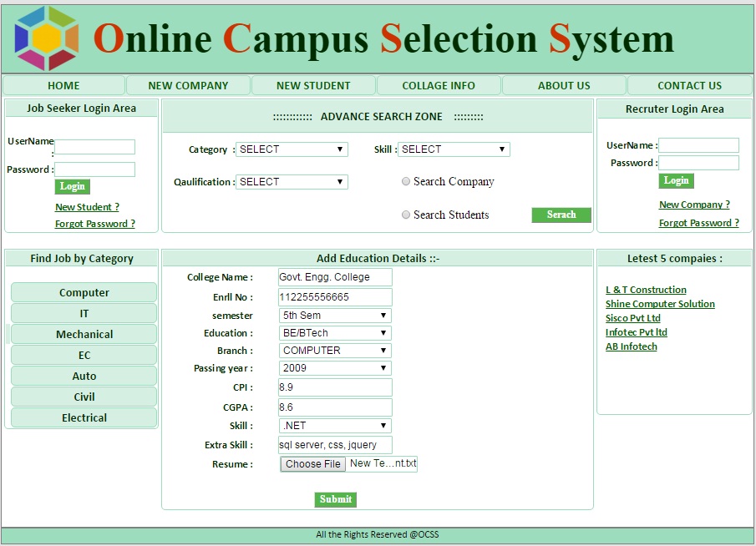
Task: Select the Search Company radio button
Action: point(406,181)
